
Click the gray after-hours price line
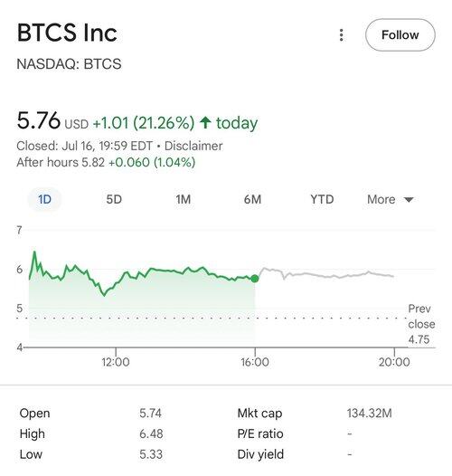pos(325,274)
